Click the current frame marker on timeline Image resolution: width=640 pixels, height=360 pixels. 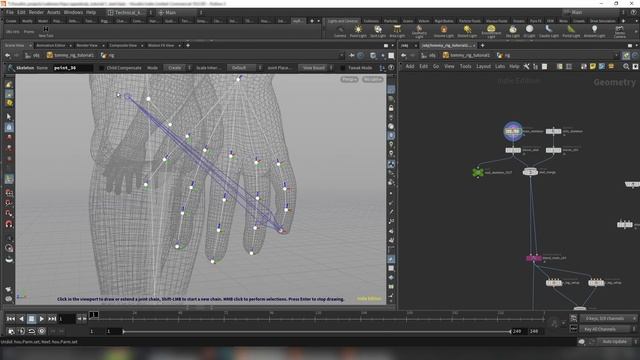point(93,315)
